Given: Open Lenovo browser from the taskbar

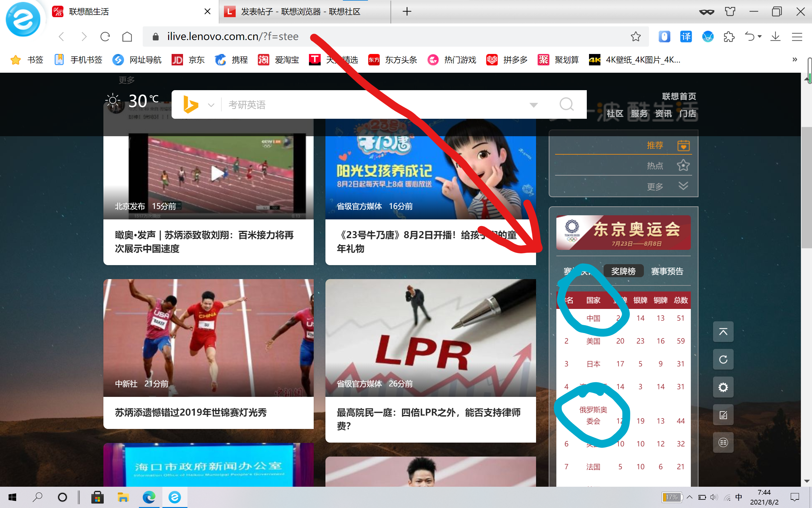Looking at the screenshot, I should tap(174, 497).
